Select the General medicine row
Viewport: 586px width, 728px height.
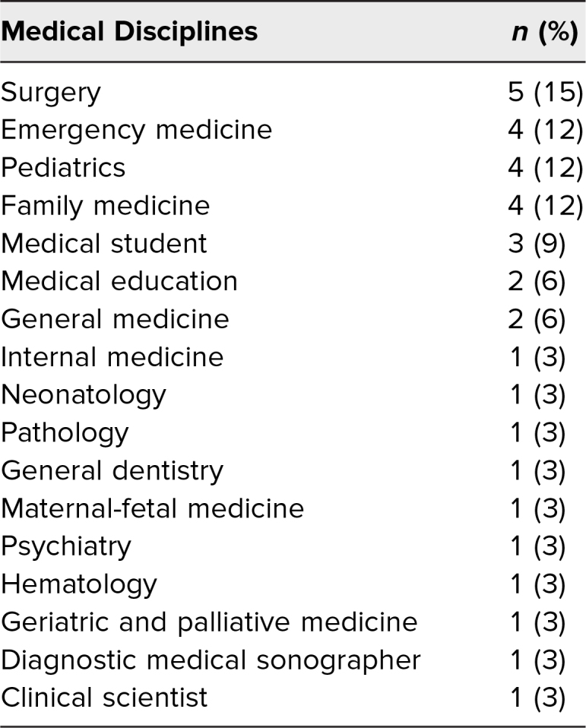click(293, 319)
